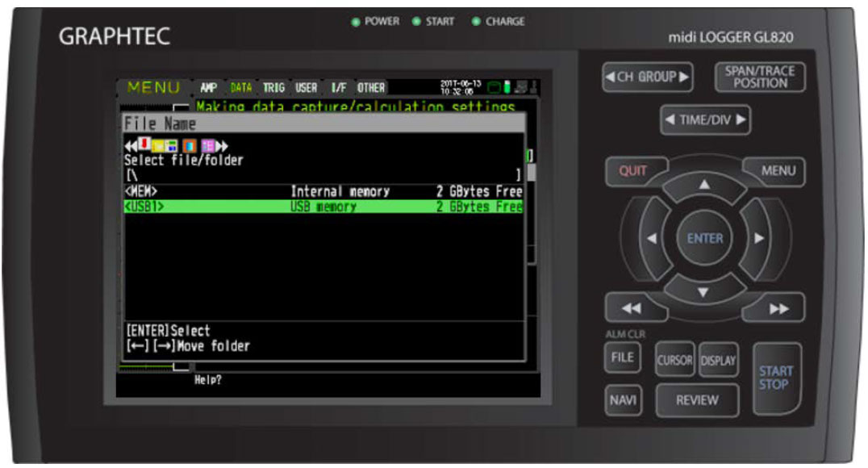This screenshot has height=468, width=868.
Task: Select the <MEM> Internal memory row
Action: coord(323,191)
